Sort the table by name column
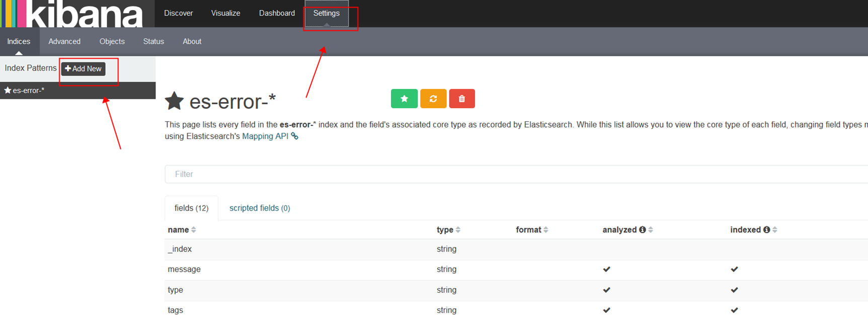Screen dimensions: 868x319 (193, 230)
